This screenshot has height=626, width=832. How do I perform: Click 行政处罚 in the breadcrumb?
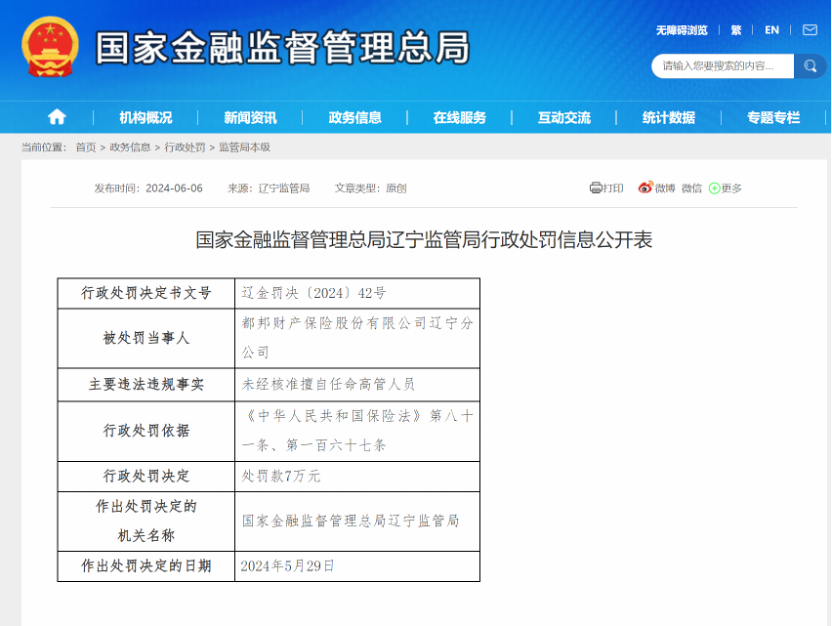tap(185, 147)
